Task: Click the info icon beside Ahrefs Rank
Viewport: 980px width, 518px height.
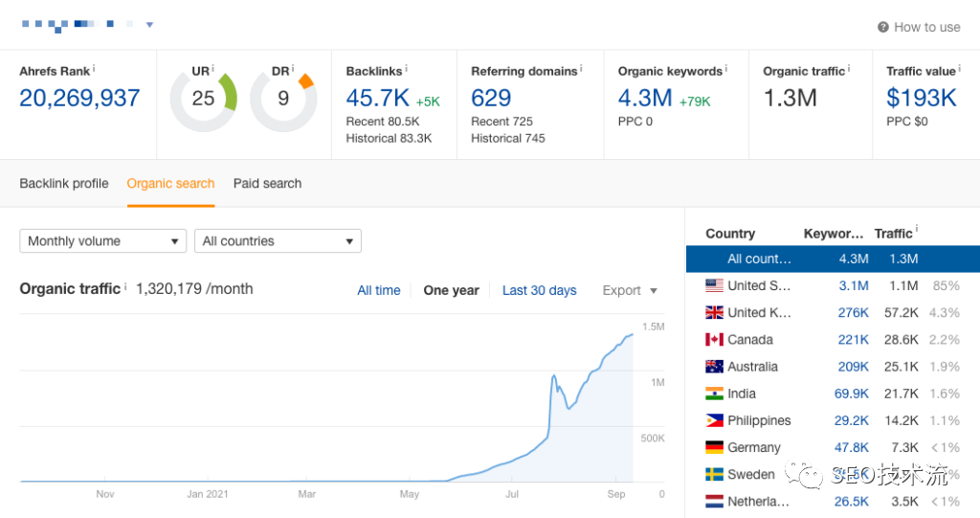Action: (94, 70)
